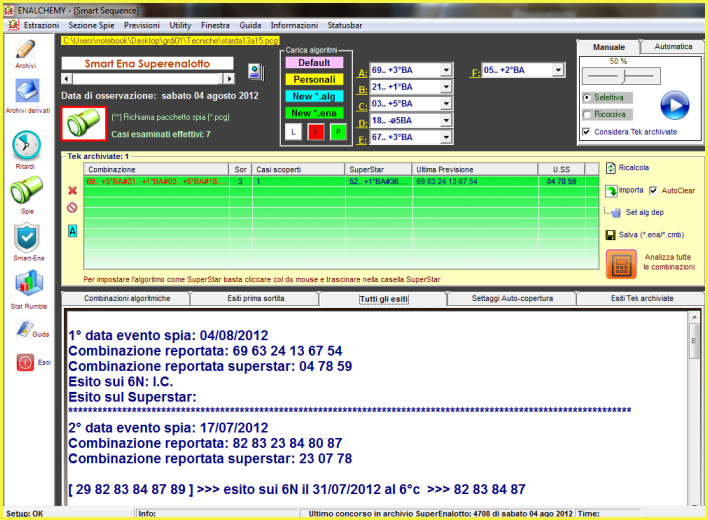Click the red-bordered spy package flashlight
Image resolution: width=708 pixels, height=520 pixels.
click(84, 123)
